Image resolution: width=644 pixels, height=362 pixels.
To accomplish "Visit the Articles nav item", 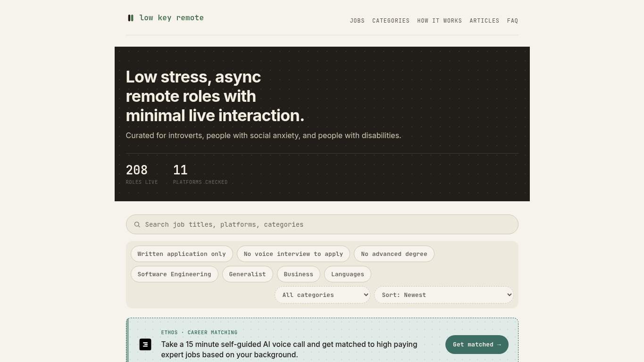I will pyautogui.click(x=484, y=21).
